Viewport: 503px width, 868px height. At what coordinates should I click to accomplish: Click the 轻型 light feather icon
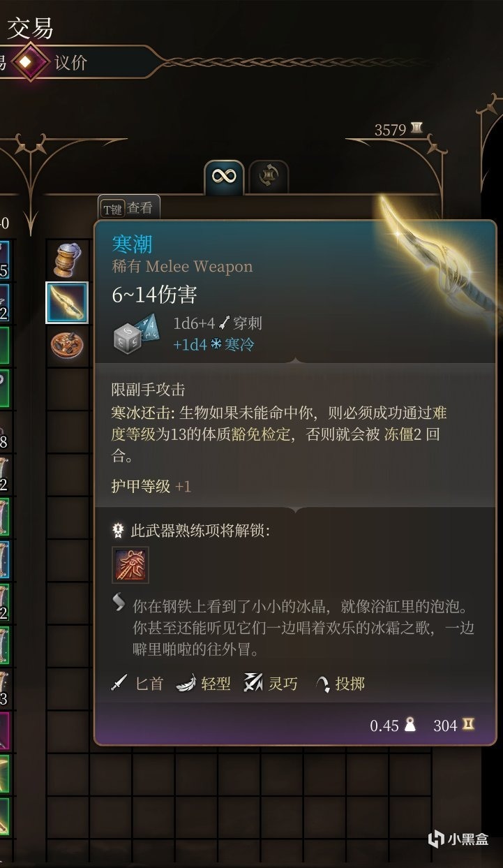(186, 684)
